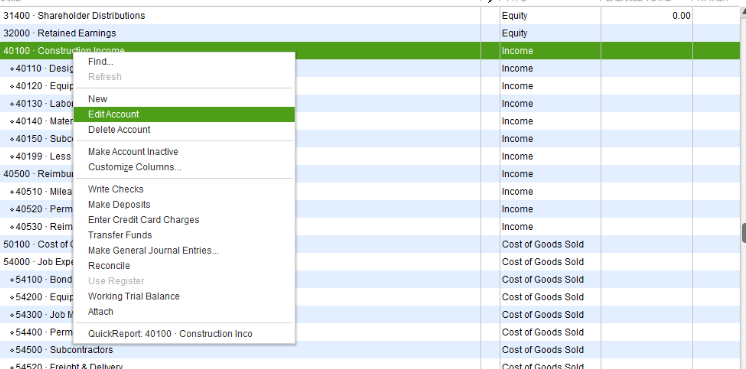
Task: Click the diamond marker beside 54500 Subcontractors
Action: click(x=12, y=350)
